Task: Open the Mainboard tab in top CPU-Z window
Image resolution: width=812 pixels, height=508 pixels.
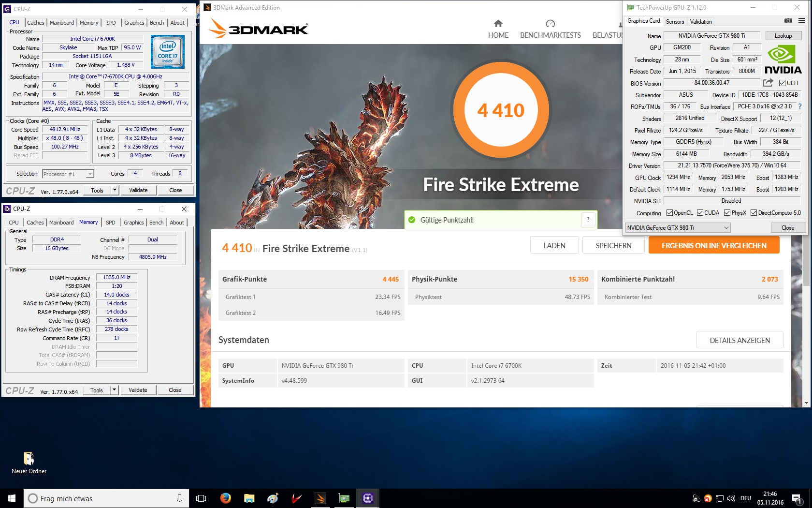Action: tap(62, 23)
